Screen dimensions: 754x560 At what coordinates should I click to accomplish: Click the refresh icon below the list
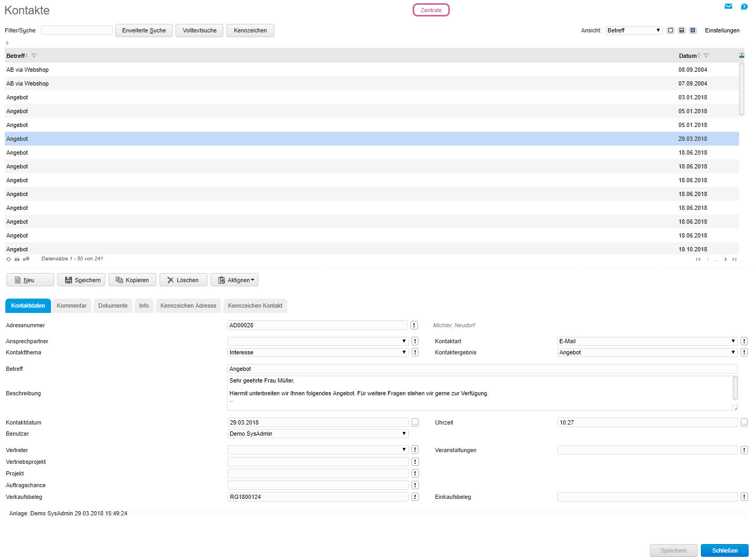9,259
